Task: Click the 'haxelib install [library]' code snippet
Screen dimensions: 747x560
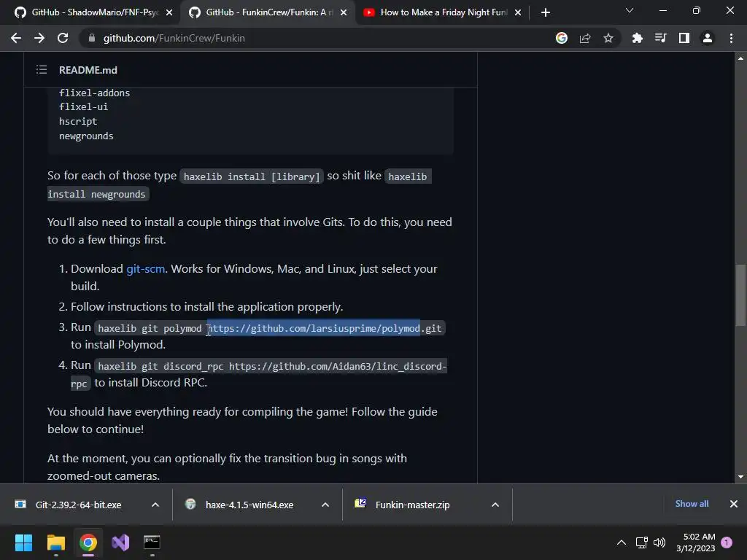Action: coord(252,176)
